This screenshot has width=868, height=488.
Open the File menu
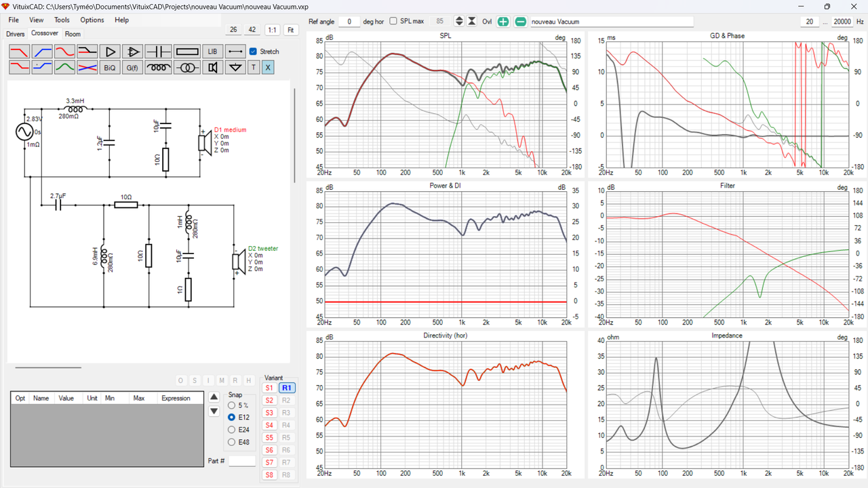14,20
